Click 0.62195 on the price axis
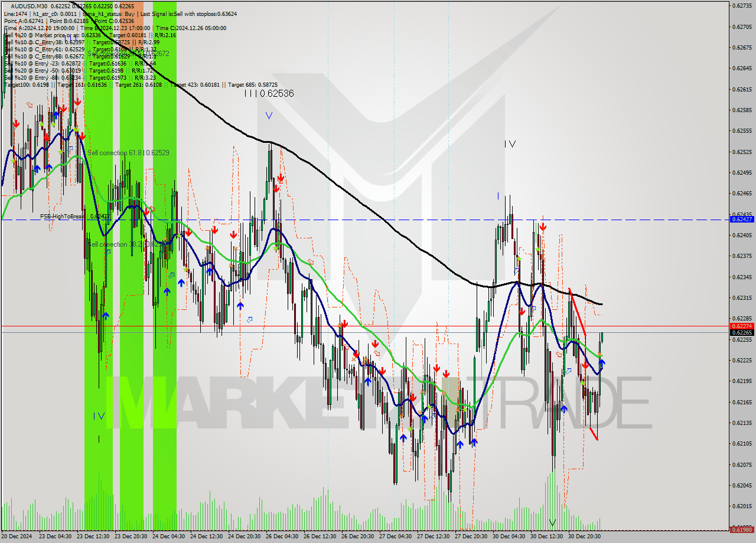 tap(742, 381)
